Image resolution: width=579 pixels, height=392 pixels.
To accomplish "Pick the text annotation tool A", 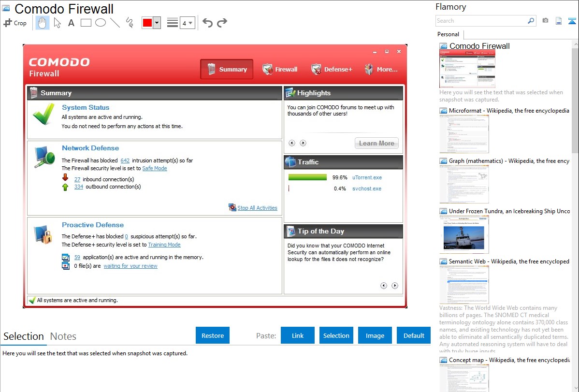I will click(71, 23).
